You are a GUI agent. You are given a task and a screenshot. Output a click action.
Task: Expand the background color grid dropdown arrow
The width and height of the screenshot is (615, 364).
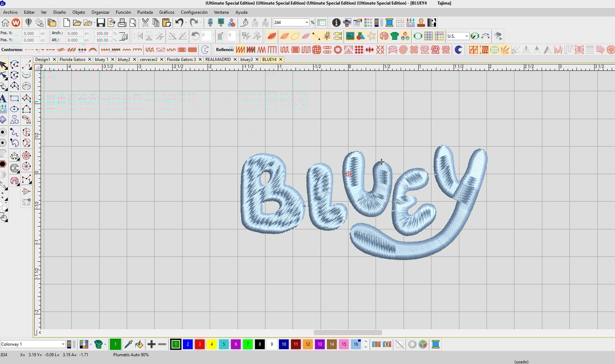click(91, 344)
